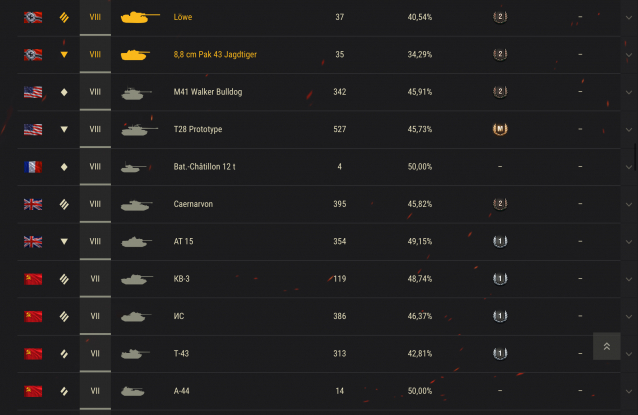Screen dimensions: 638x415
Task: Click the first class mastery badge for КВ-3
Action: [x=500, y=279]
